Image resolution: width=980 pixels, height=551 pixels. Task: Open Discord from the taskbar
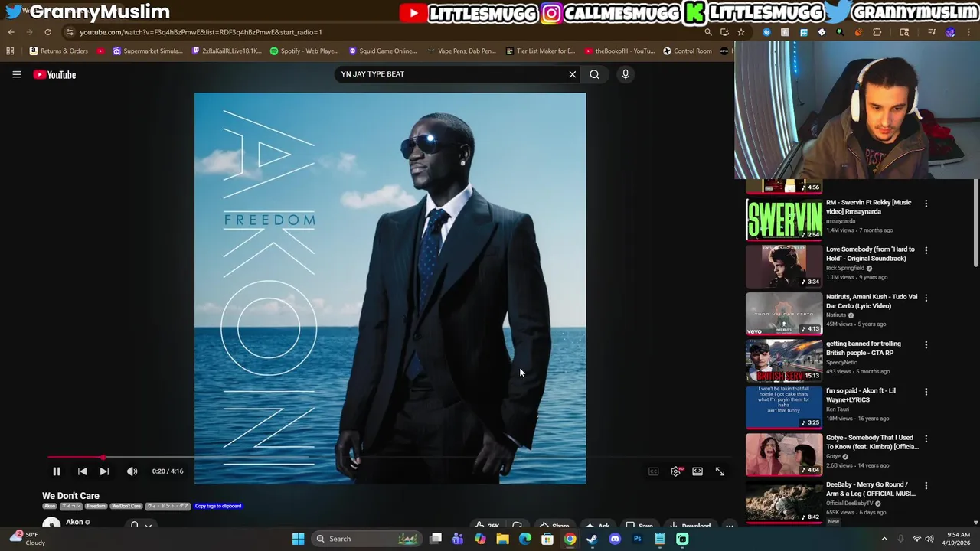[x=614, y=539]
